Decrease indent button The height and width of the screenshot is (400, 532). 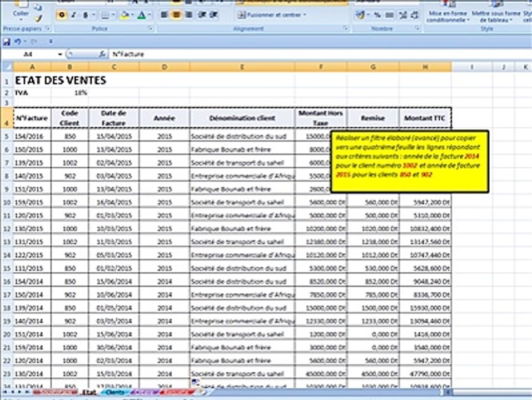(202, 15)
